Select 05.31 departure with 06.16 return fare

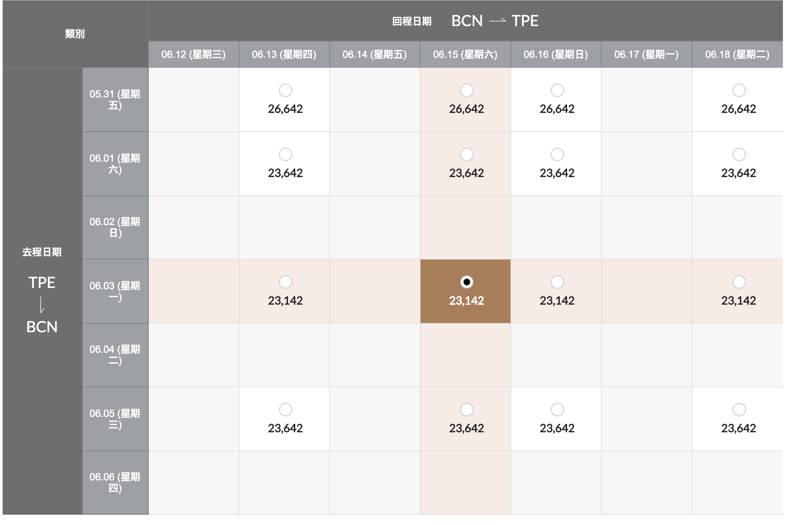tap(557, 90)
